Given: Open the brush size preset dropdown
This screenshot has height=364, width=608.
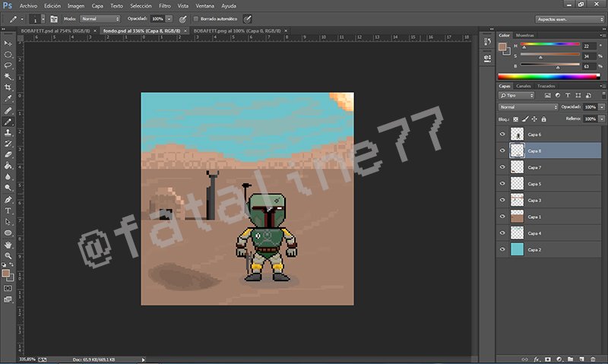Looking at the screenshot, I should [43, 19].
